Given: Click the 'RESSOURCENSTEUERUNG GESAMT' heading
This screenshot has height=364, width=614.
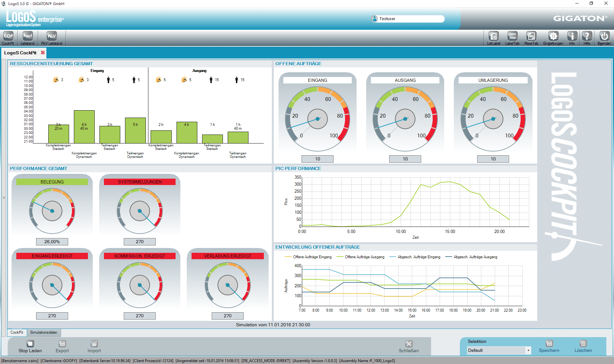Looking at the screenshot, I should [51, 64].
